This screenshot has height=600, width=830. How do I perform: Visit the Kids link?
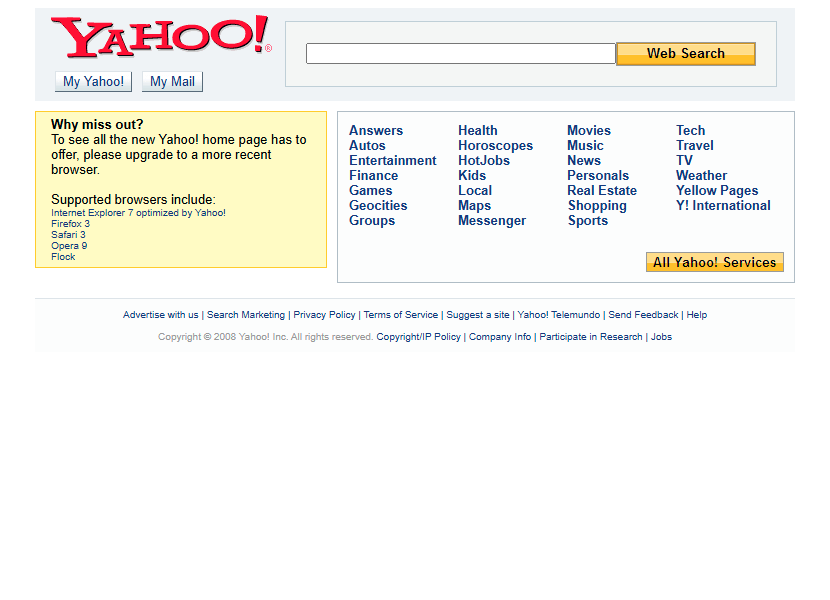[472, 175]
